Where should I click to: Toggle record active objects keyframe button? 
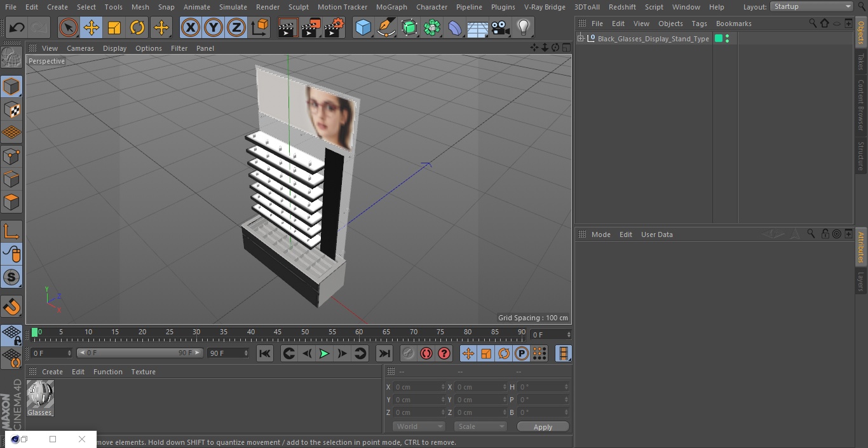tap(409, 353)
